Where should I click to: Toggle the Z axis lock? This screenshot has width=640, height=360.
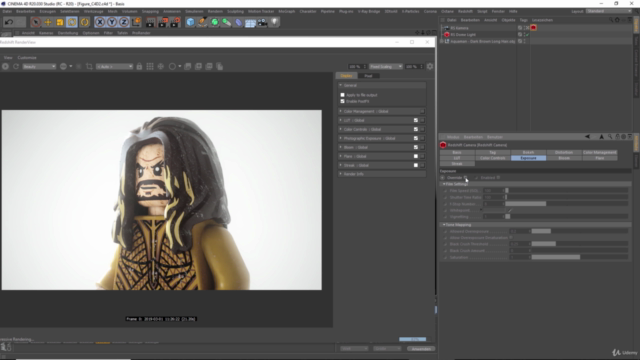pos(124,22)
